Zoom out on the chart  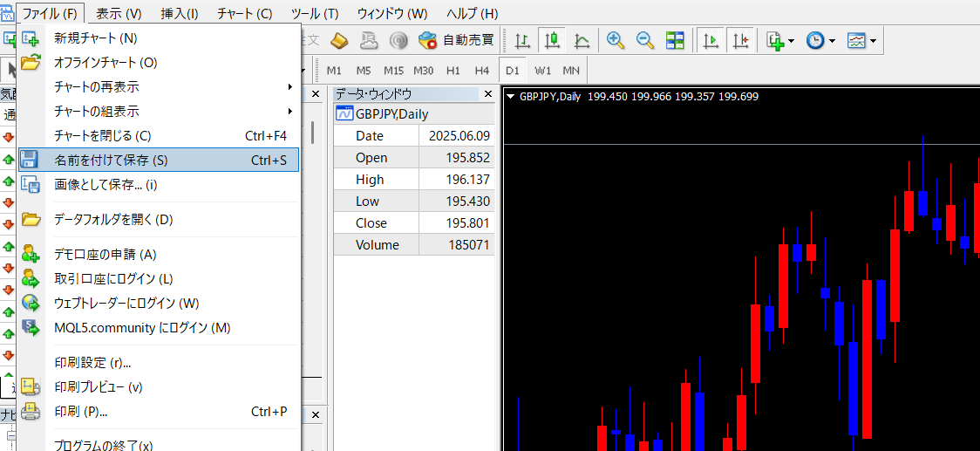click(x=645, y=41)
